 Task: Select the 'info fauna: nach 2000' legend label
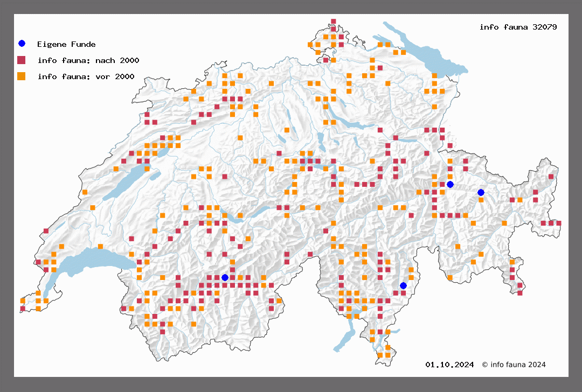pos(88,60)
